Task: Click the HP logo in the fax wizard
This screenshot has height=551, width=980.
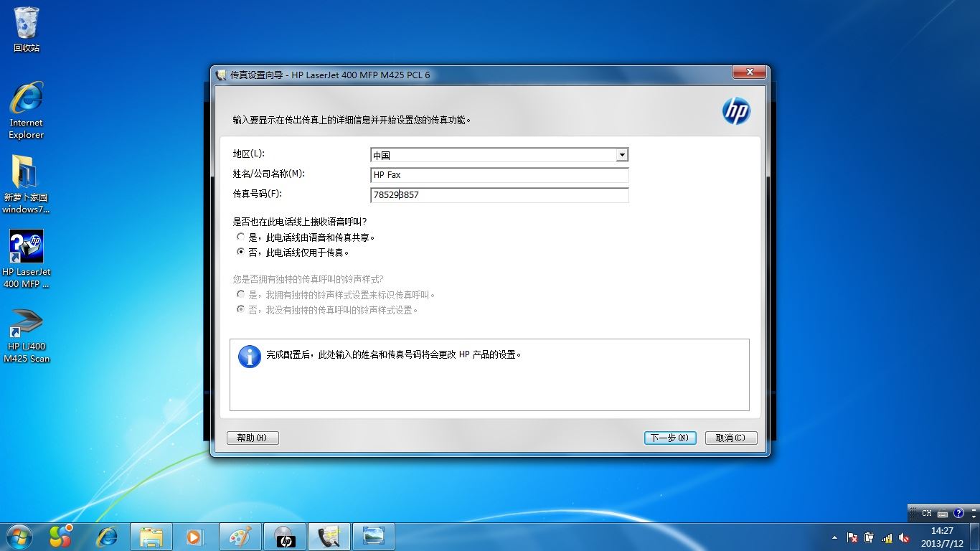Action: click(x=736, y=111)
